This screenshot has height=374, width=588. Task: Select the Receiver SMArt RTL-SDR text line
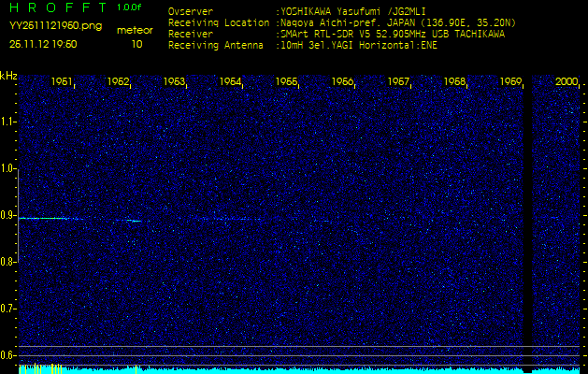337,35
